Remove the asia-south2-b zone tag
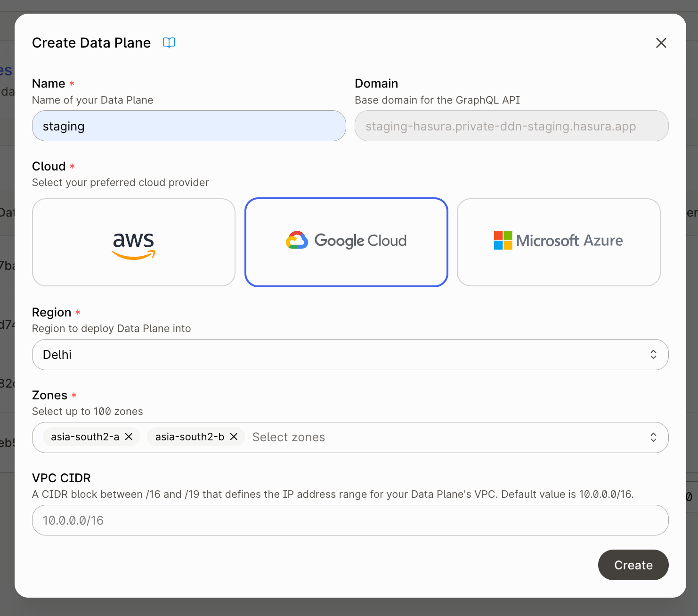 (234, 437)
